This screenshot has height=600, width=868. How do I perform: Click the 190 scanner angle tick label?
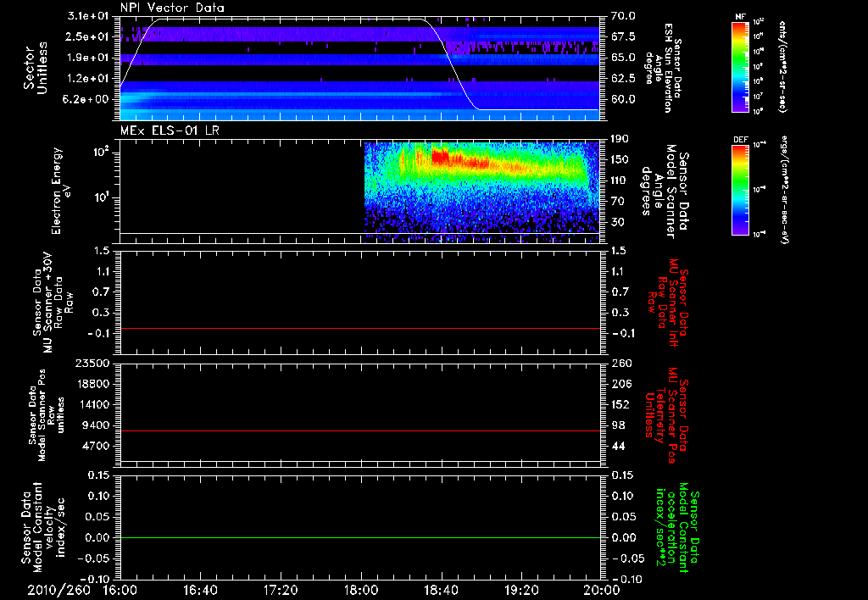[x=620, y=139]
